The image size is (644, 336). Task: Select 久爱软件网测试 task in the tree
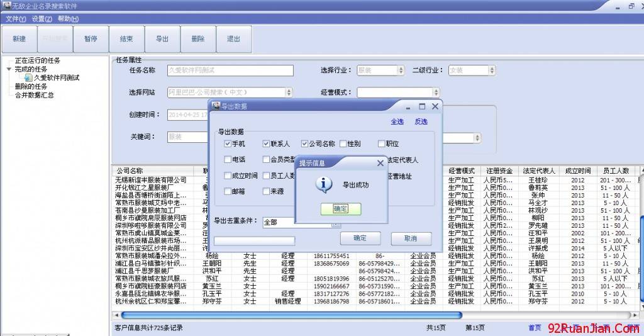click(x=56, y=77)
